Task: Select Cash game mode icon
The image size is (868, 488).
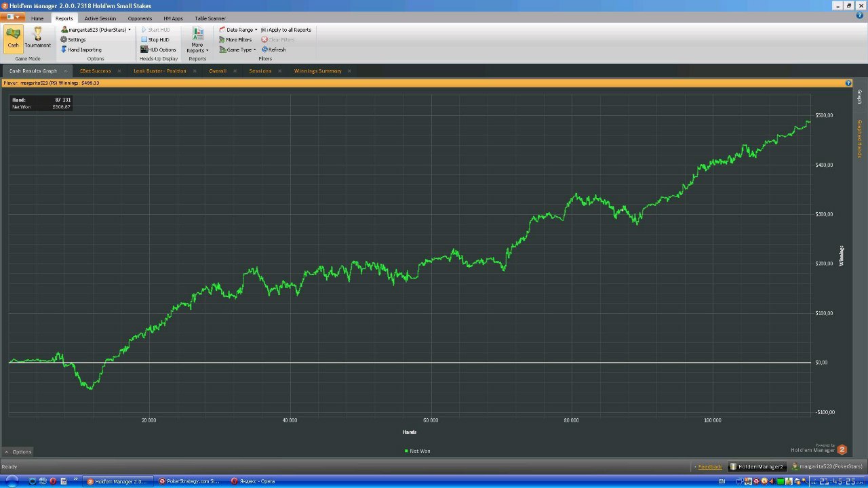Action: tap(13, 37)
